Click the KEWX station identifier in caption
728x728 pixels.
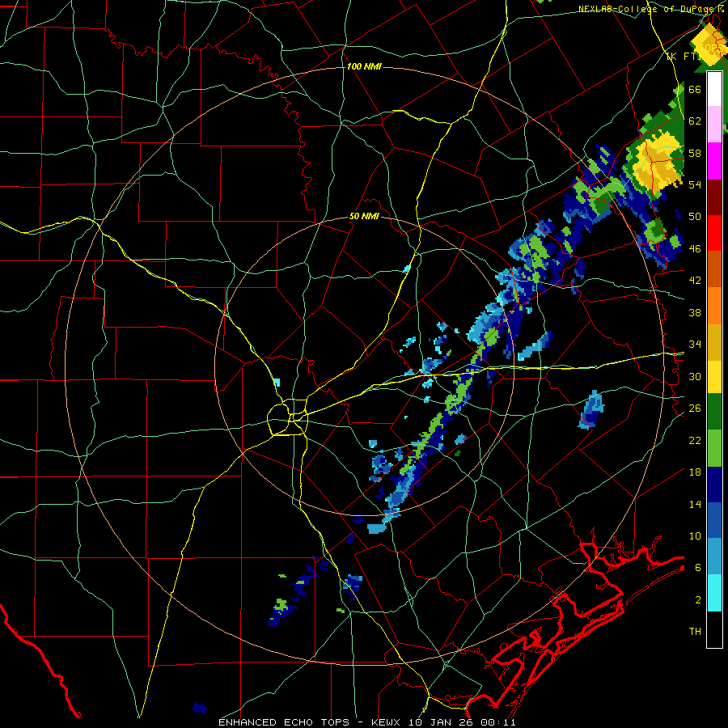point(387,722)
